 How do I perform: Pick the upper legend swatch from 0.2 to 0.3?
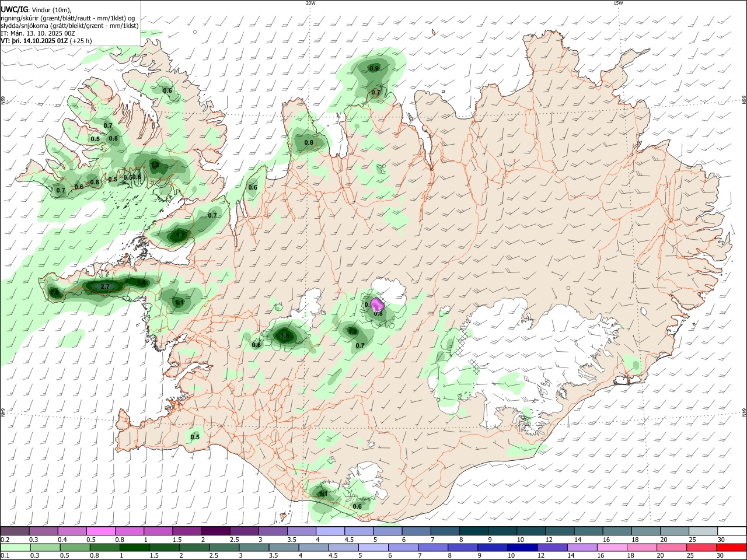(x=15, y=531)
